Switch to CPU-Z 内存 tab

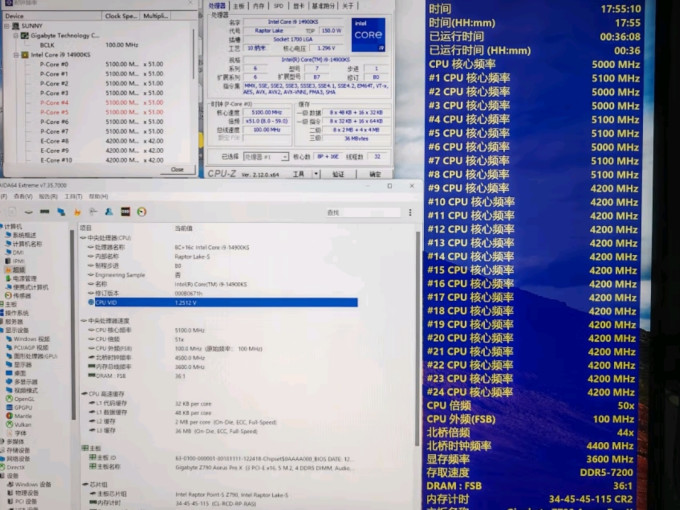pyautogui.click(x=258, y=6)
